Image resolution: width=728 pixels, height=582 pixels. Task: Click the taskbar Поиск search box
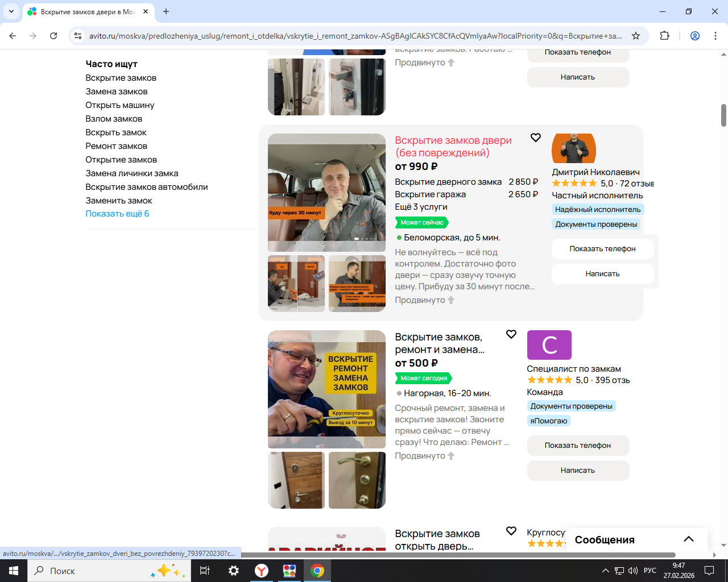(x=109, y=571)
